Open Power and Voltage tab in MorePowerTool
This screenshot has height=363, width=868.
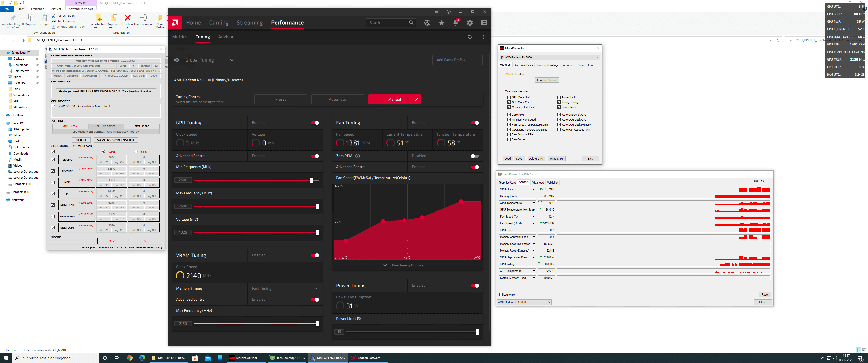pyautogui.click(x=547, y=65)
